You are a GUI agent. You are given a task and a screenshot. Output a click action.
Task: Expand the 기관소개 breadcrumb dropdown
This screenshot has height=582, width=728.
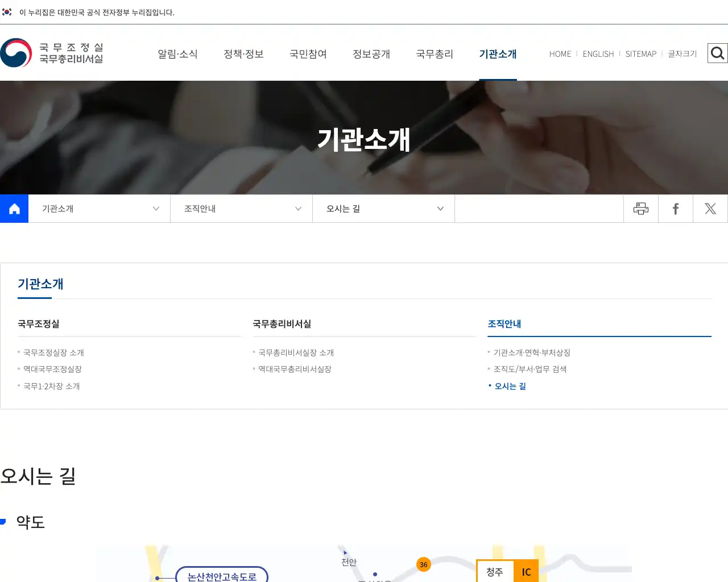100,209
